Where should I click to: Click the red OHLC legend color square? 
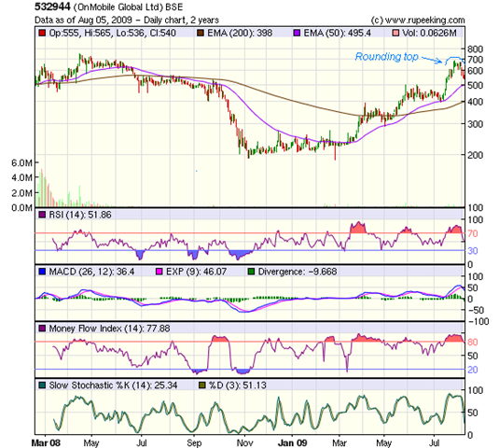[42, 33]
